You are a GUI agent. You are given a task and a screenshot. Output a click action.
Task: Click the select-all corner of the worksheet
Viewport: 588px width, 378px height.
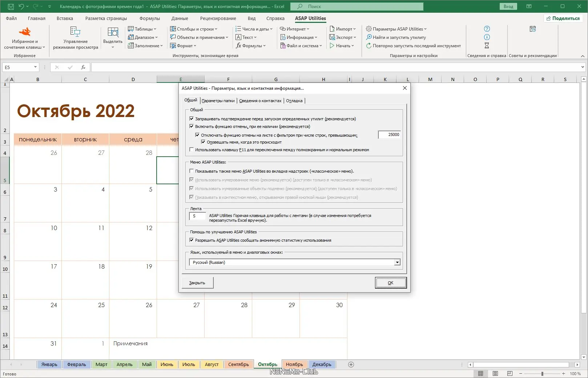pyautogui.click(x=6, y=79)
